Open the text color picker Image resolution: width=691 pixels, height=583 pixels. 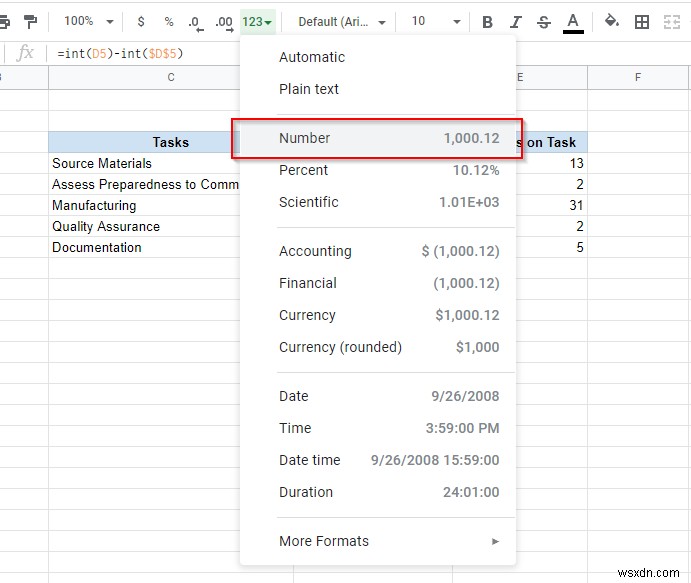tap(573, 22)
